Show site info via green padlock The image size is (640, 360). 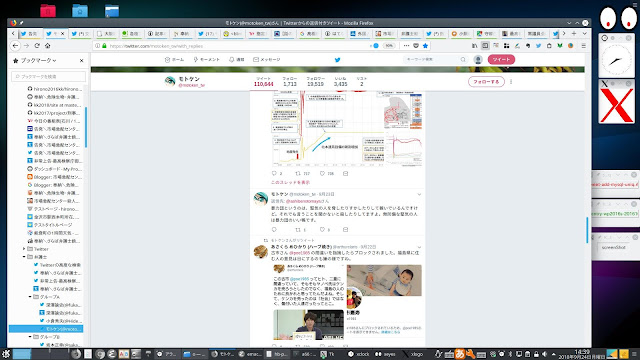coord(104,46)
